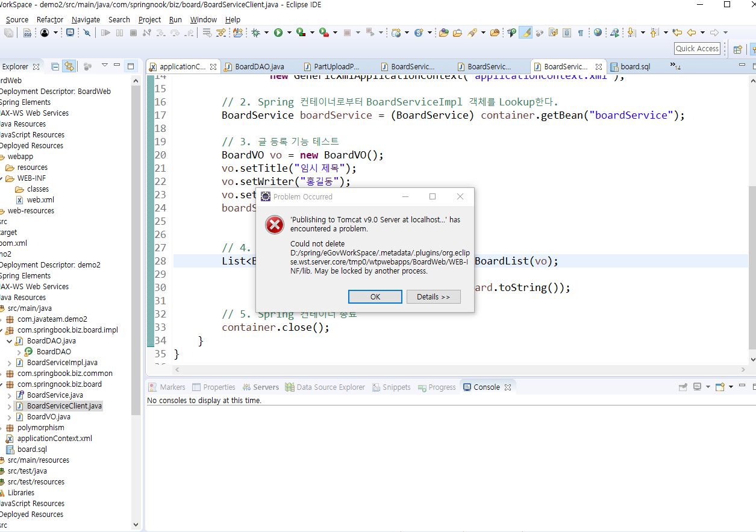
Task: Open the Window menu
Action: coord(204,19)
